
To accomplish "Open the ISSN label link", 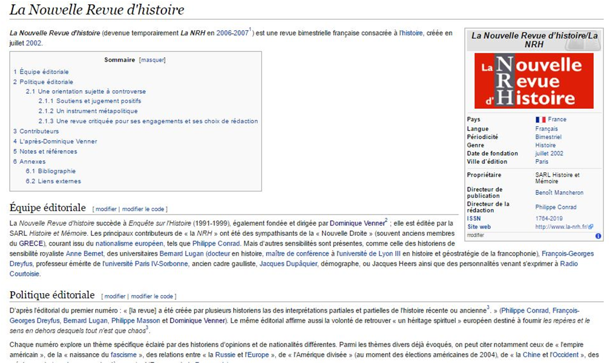I will tap(474, 218).
